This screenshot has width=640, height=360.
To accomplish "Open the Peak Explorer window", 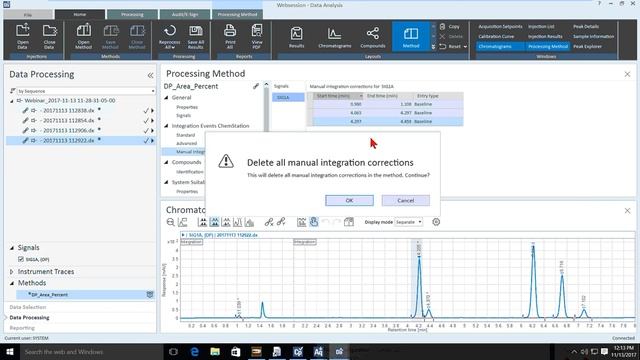I will pos(587,47).
